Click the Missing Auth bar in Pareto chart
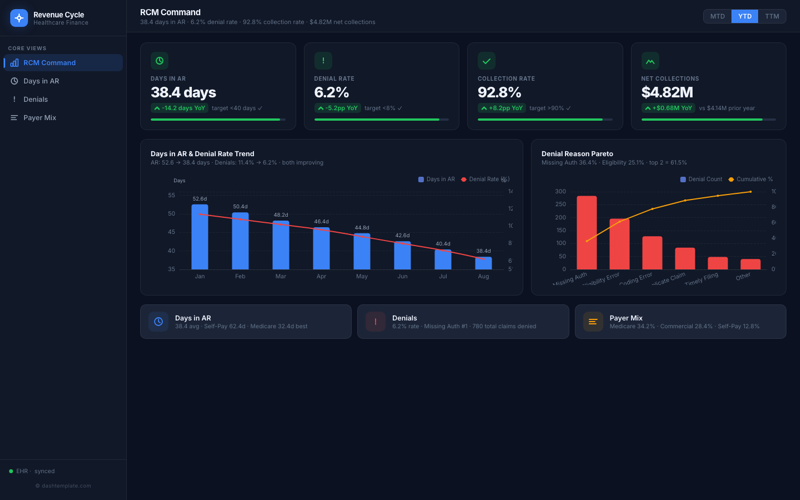800x500 pixels. coord(586,232)
